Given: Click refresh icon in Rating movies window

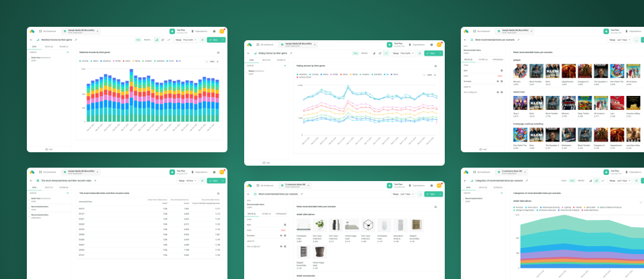Looking at the screenshot, I should pos(419,53).
